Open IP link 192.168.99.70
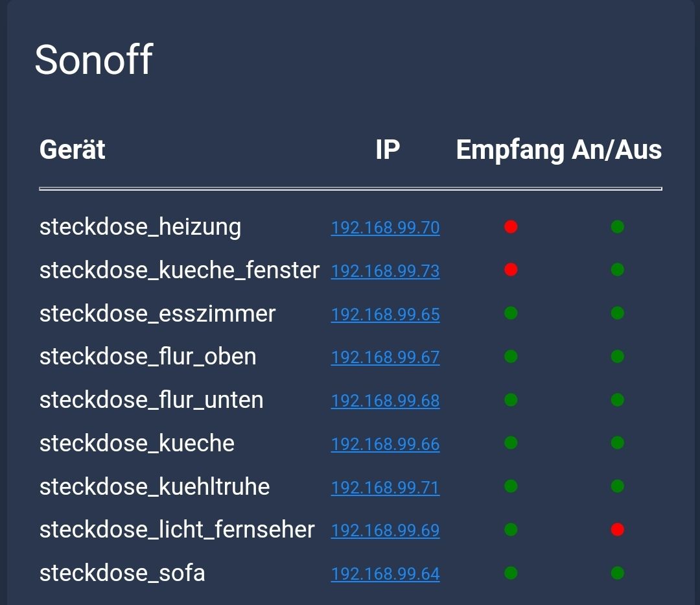This screenshot has height=605, width=700. pyautogui.click(x=385, y=228)
